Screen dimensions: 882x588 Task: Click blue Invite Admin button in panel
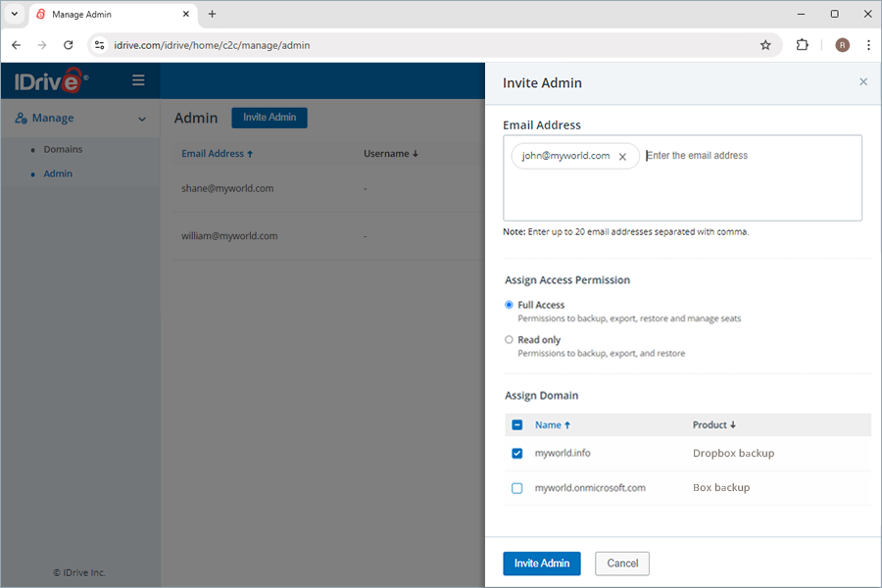[542, 563]
